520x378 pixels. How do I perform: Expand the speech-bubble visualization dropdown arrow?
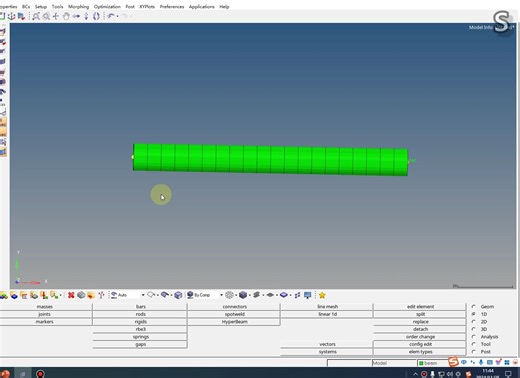tap(158, 295)
